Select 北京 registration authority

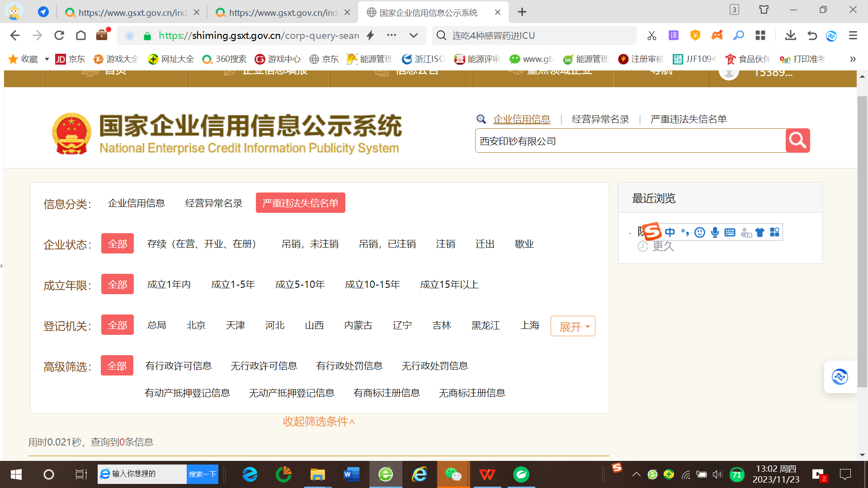click(x=196, y=325)
